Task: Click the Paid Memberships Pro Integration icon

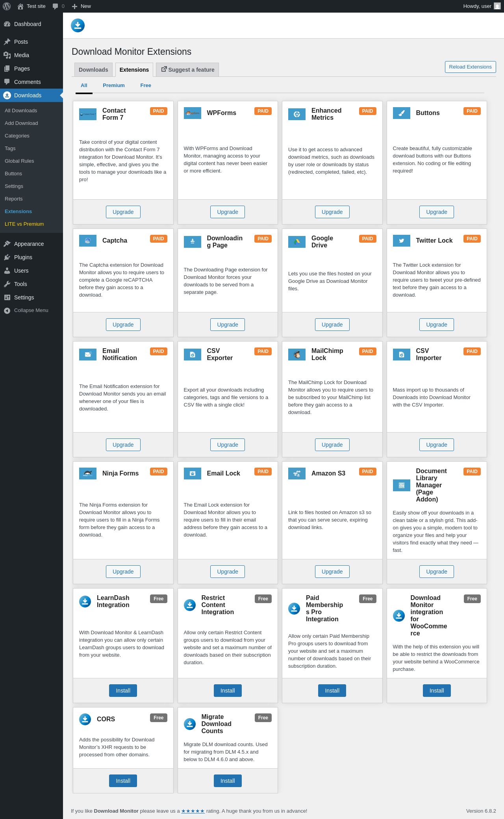Action: pyautogui.click(x=294, y=609)
